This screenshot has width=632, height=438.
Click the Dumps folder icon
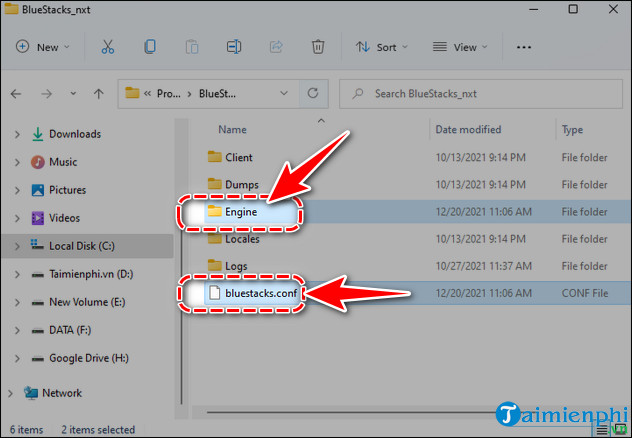pyautogui.click(x=214, y=184)
